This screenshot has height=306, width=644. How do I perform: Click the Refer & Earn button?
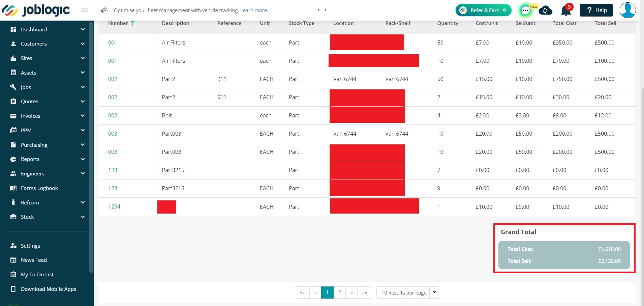click(x=483, y=10)
